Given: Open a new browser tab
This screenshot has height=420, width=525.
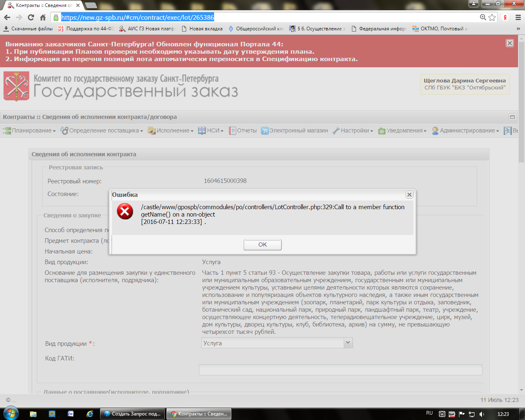Looking at the screenshot, I should coord(91,5).
